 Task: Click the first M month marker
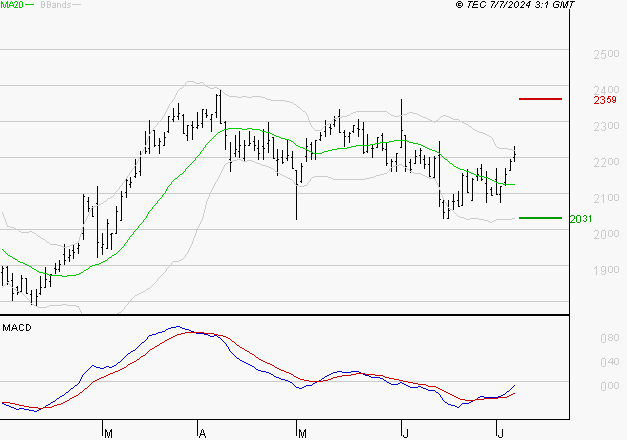108,434
